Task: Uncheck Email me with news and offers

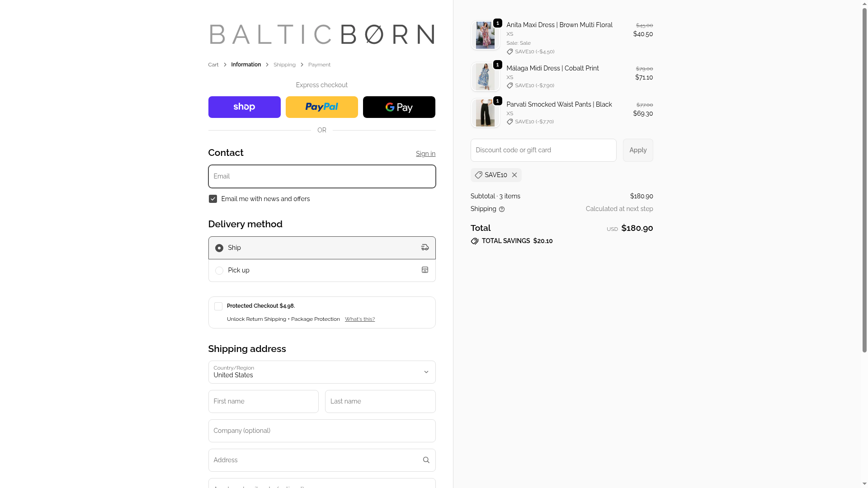Action: 213,199
